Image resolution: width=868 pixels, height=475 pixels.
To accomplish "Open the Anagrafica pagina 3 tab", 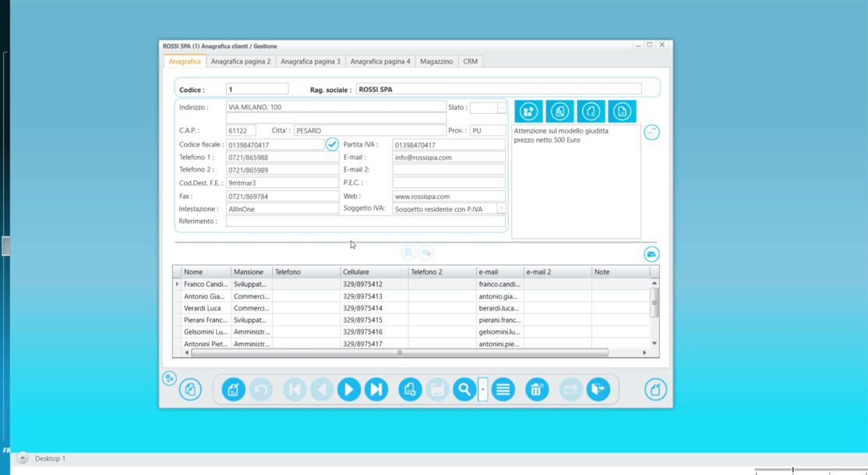I will (311, 62).
